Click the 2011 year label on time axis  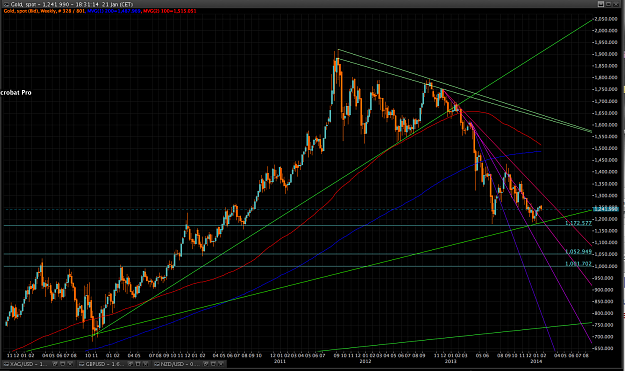(279, 361)
